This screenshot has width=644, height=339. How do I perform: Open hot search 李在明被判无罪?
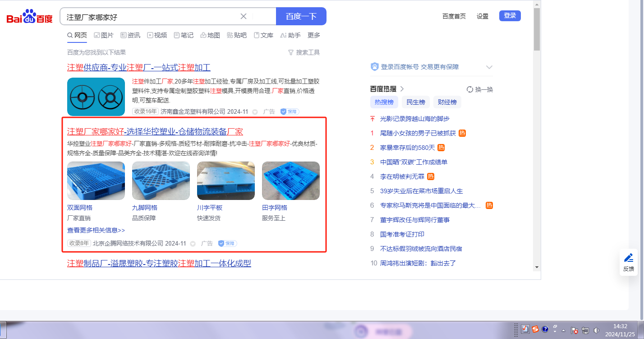click(403, 176)
